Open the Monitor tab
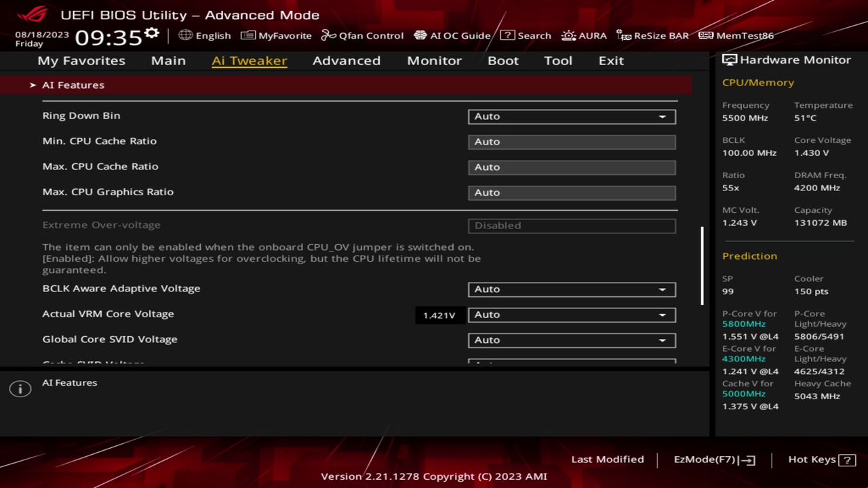 point(434,60)
